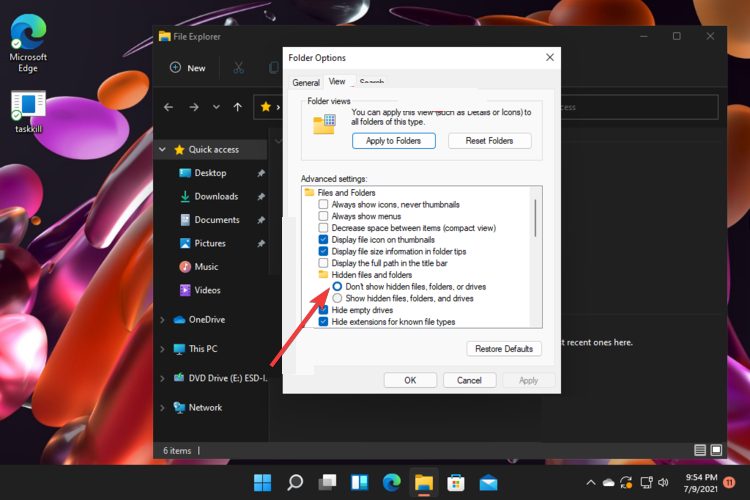Viewport: 750px width, 500px height.
Task: Check Display the full path in title bar
Action: (323, 263)
